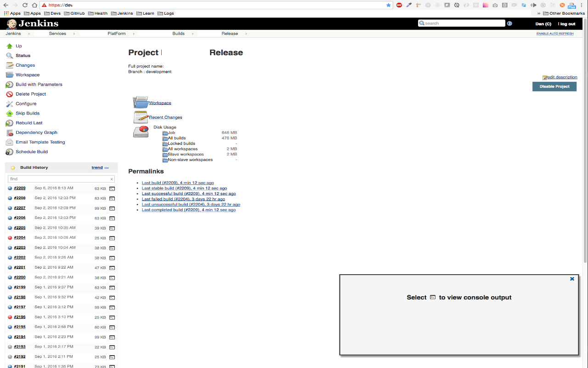View console output for build #2204
Viewport: 588px width, 368px height.
tap(112, 238)
